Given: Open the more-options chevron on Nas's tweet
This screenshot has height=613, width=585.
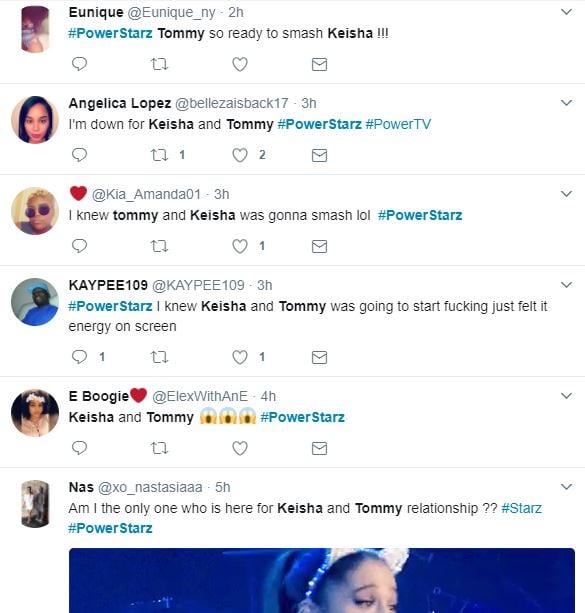Looking at the screenshot, I should 566,487.
